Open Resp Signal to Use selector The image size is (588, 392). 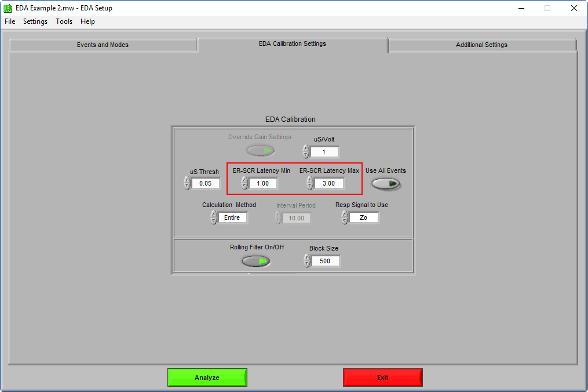[x=364, y=217]
